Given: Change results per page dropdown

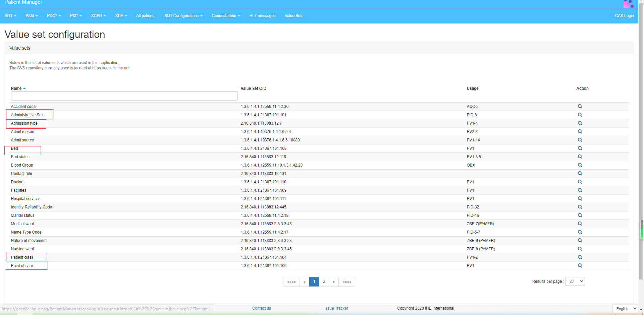Looking at the screenshot, I should tap(575, 281).
